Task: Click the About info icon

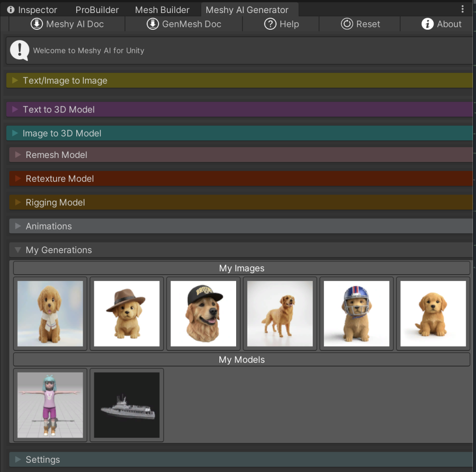Action: (x=427, y=24)
